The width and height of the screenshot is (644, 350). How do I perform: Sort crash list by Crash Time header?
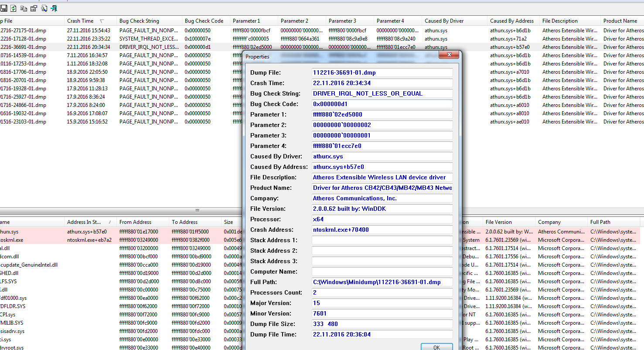point(91,21)
